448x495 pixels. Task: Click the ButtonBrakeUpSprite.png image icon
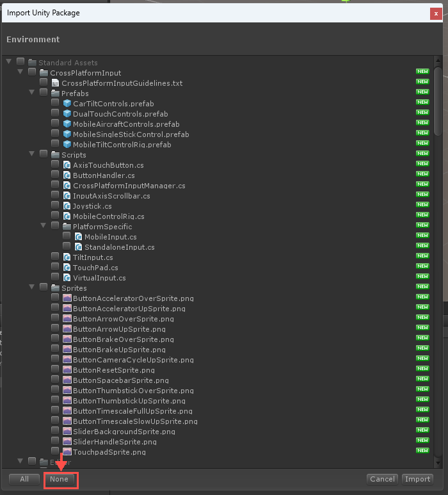coord(67,349)
